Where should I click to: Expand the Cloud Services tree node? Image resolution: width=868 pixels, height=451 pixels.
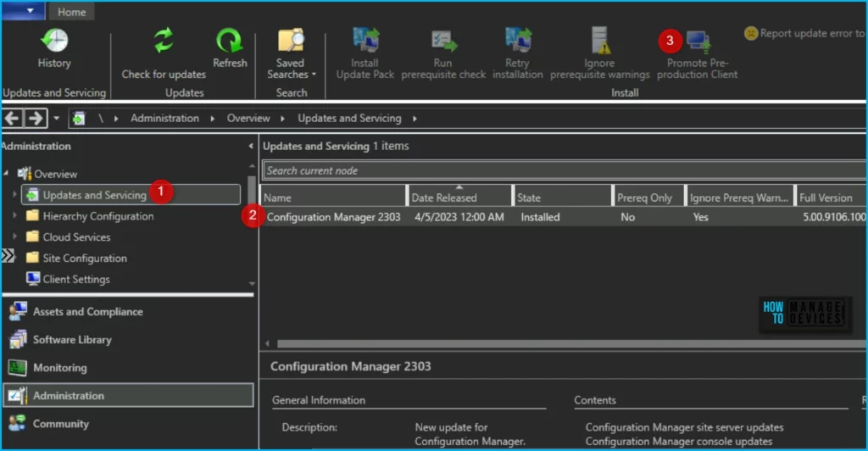[15, 237]
